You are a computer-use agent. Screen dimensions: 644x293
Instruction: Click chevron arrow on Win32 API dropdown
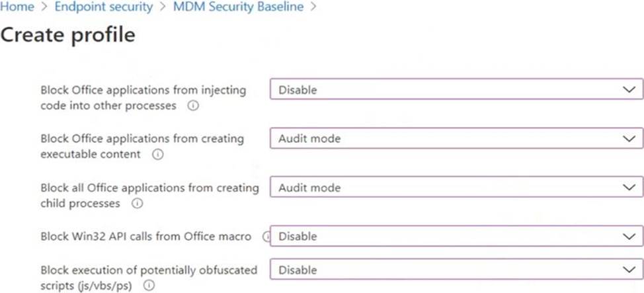[x=629, y=236]
